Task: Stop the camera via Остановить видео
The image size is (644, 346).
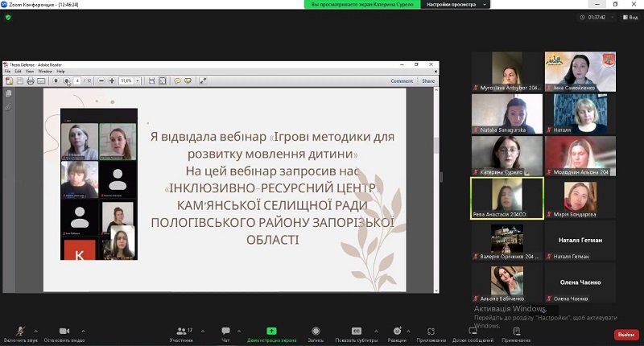Action: point(64,332)
